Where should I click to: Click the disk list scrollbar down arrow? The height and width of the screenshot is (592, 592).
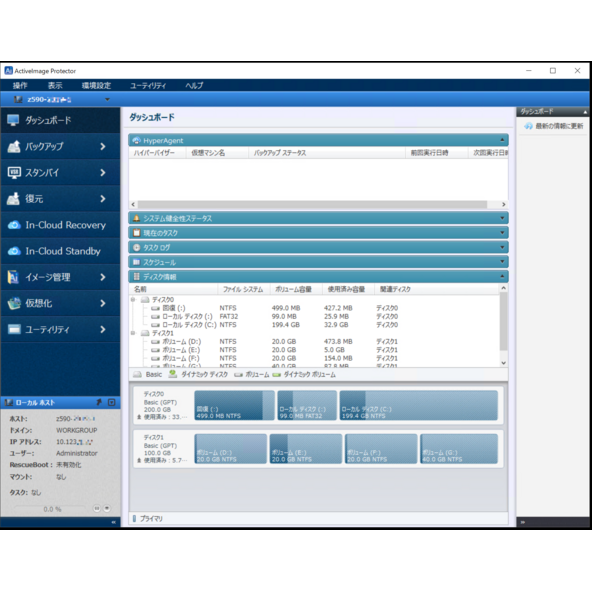pos(504,363)
